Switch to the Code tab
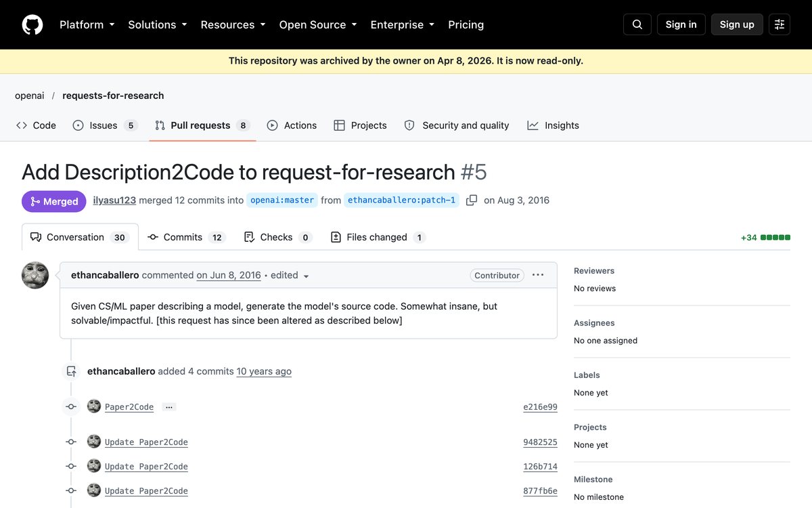The image size is (812, 508). pyautogui.click(x=36, y=125)
